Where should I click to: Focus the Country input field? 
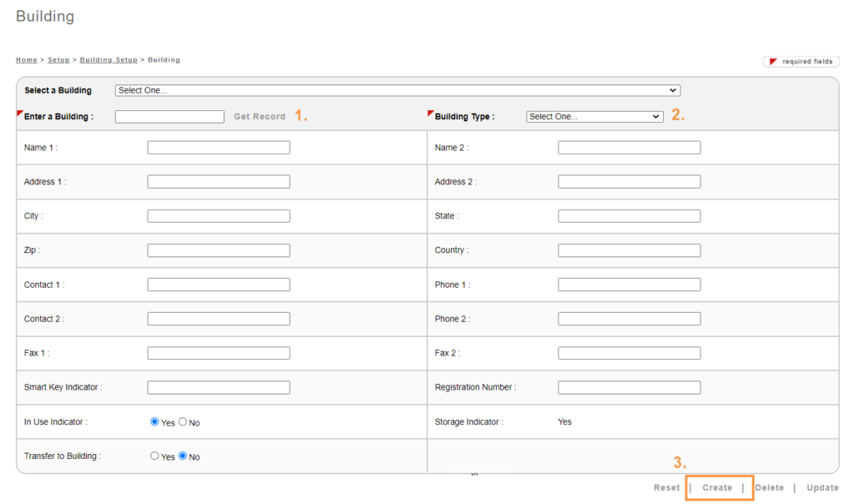tap(630, 250)
